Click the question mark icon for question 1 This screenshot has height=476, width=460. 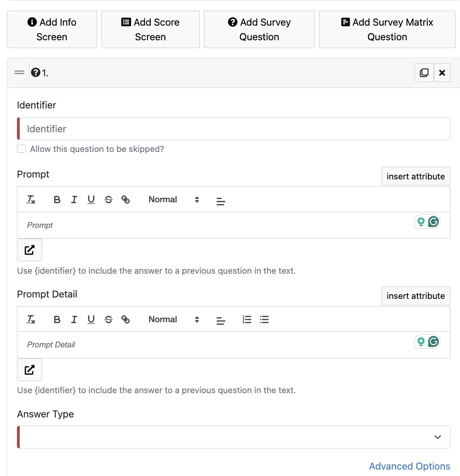36,73
